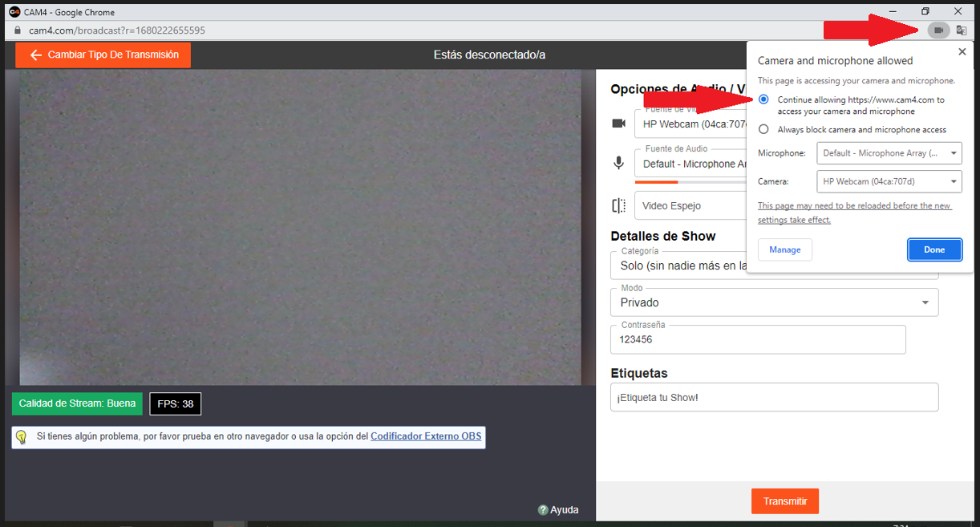Click the translate page icon in address bar
The height and width of the screenshot is (527, 980).
click(x=961, y=30)
